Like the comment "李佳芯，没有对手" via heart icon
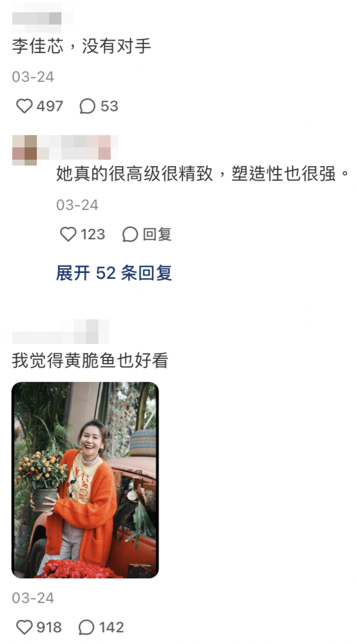The image size is (357, 644). [24, 106]
